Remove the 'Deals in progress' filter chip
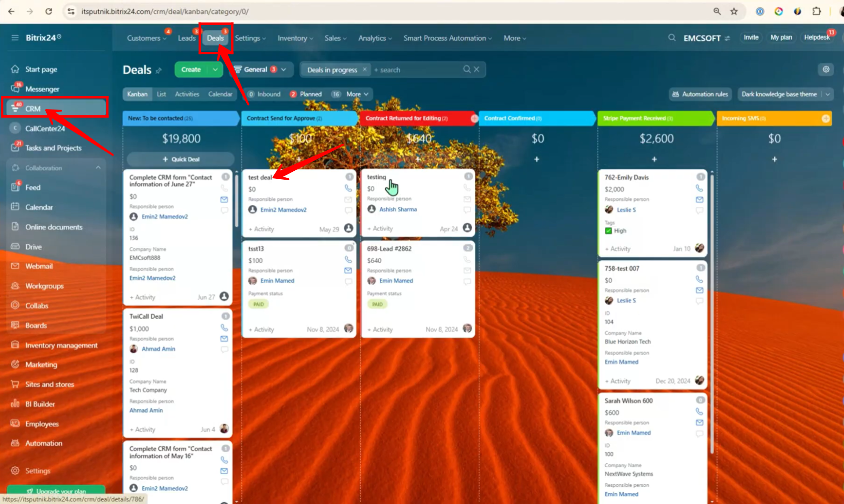Image resolution: width=844 pixels, height=504 pixels. point(365,70)
